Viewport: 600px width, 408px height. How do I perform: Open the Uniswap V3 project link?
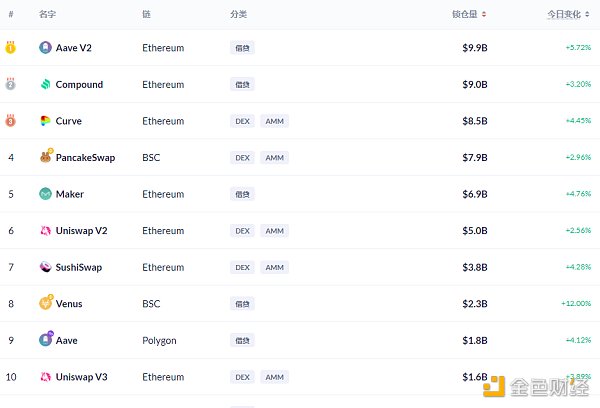pos(84,377)
